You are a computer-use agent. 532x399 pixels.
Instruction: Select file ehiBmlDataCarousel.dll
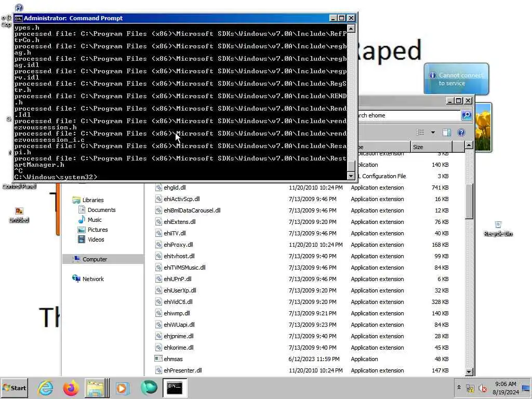(x=192, y=210)
